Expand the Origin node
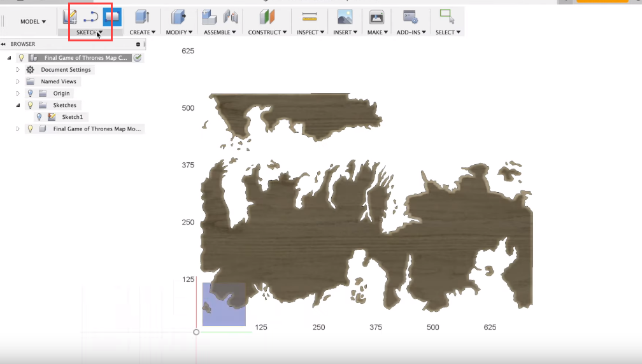 pos(18,94)
